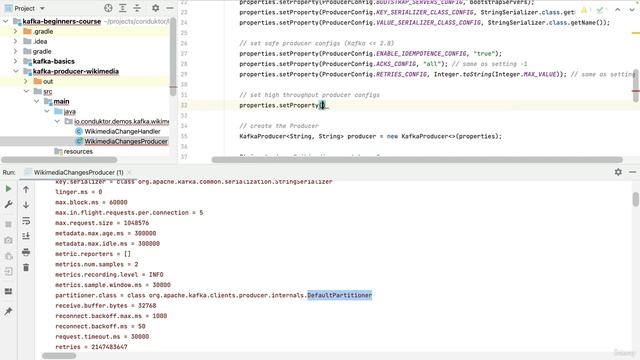Open Project panel settings gear
The height and width of the screenshot is (360, 640).
coord(156,8)
